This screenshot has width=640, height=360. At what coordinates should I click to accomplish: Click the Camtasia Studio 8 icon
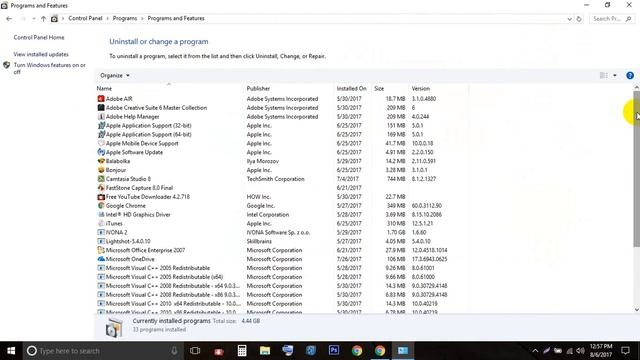(x=101, y=179)
